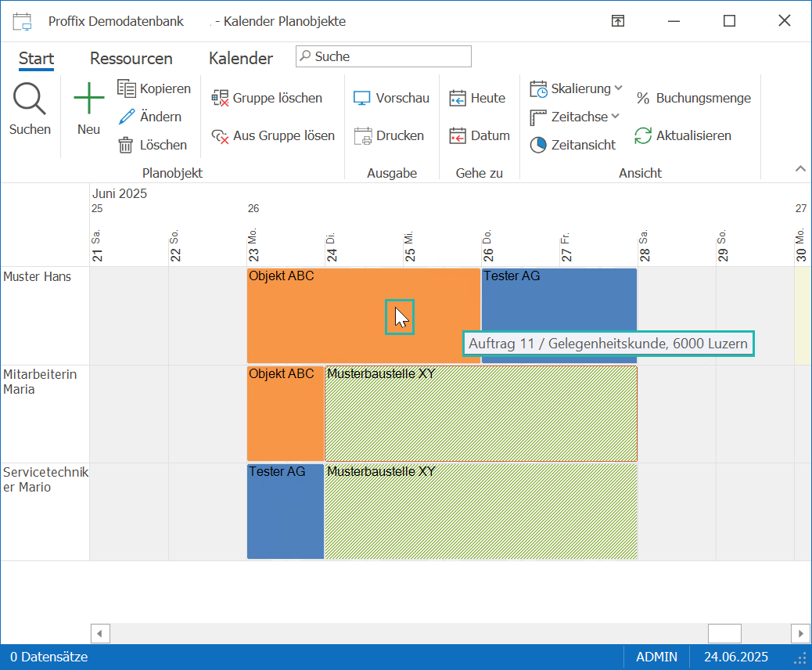The width and height of the screenshot is (812, 670).
Task: Collapse the ribbon with the chevron
Action: (800, 168)
